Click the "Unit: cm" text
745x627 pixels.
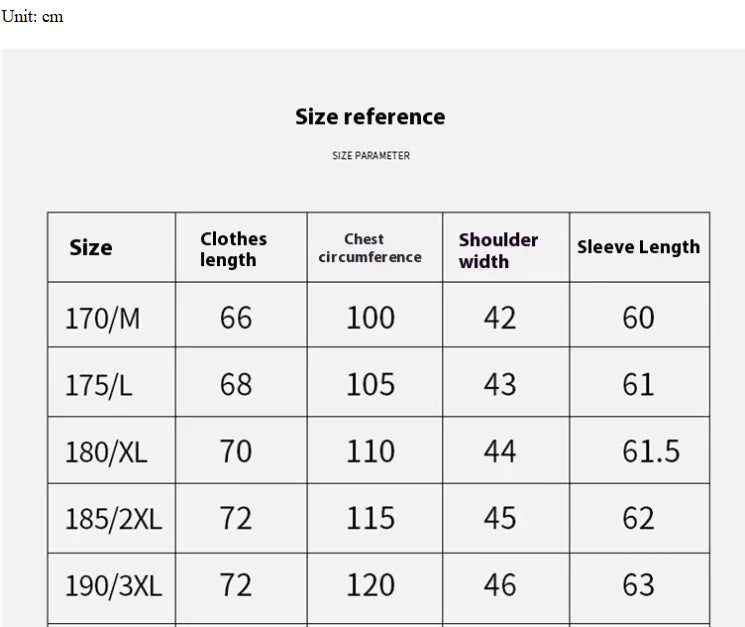pyautogui.click(x=32, y=16)
